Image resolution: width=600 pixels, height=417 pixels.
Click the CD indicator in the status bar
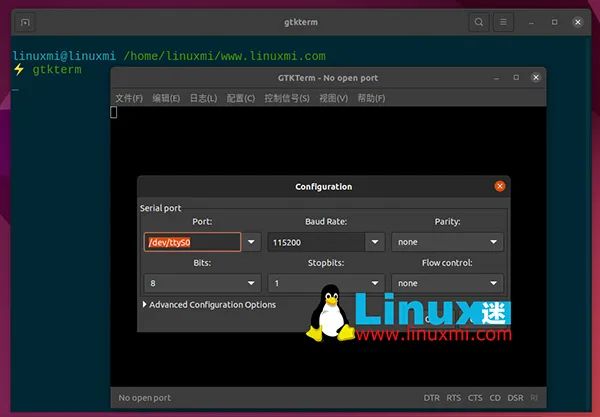(495, 398)
